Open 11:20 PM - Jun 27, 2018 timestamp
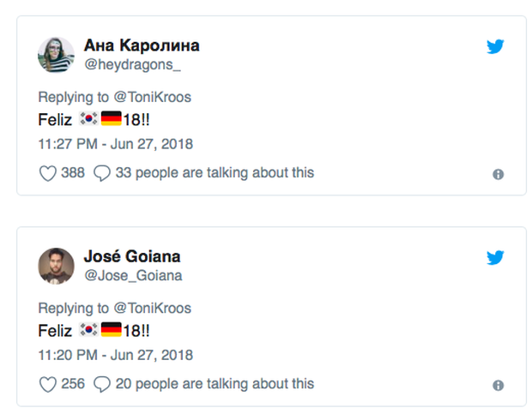Screen dimensions: 532x414 [116, 354]
